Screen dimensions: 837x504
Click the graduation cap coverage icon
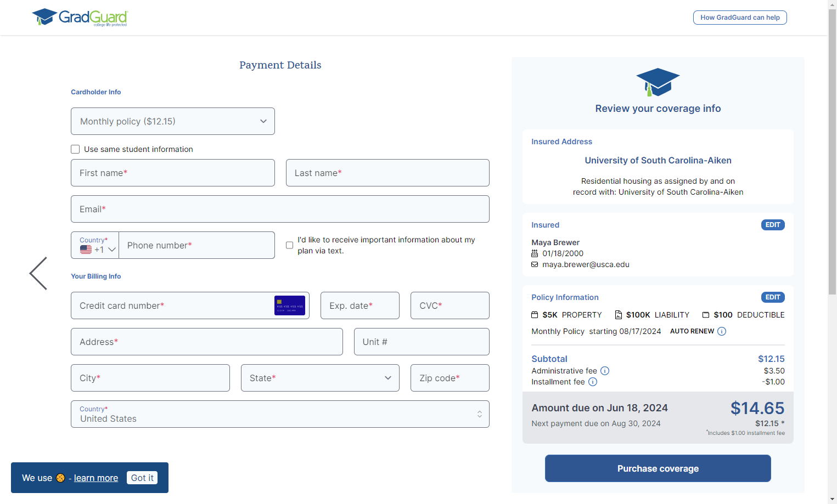[x=658, y=82]
